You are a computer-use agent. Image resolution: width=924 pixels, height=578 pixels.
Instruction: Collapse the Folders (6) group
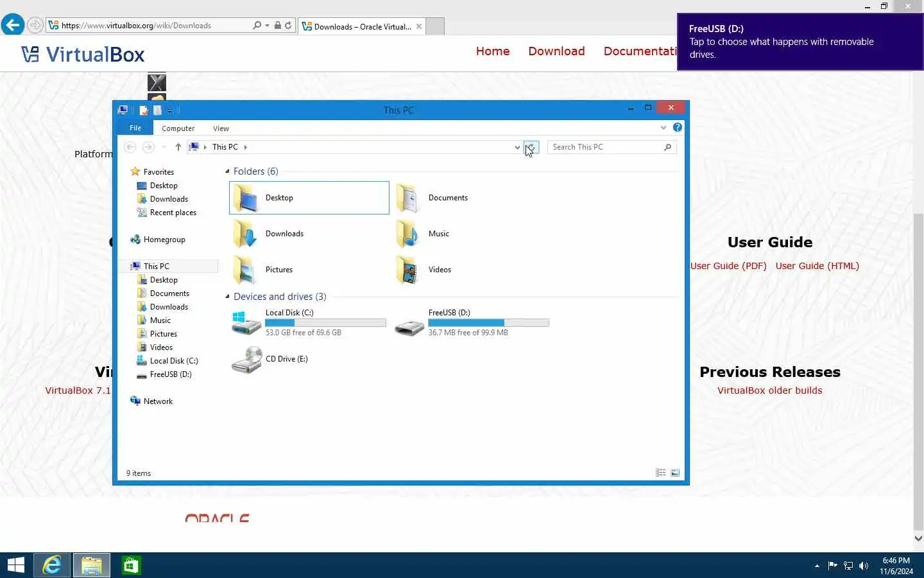tap(227, 171)
